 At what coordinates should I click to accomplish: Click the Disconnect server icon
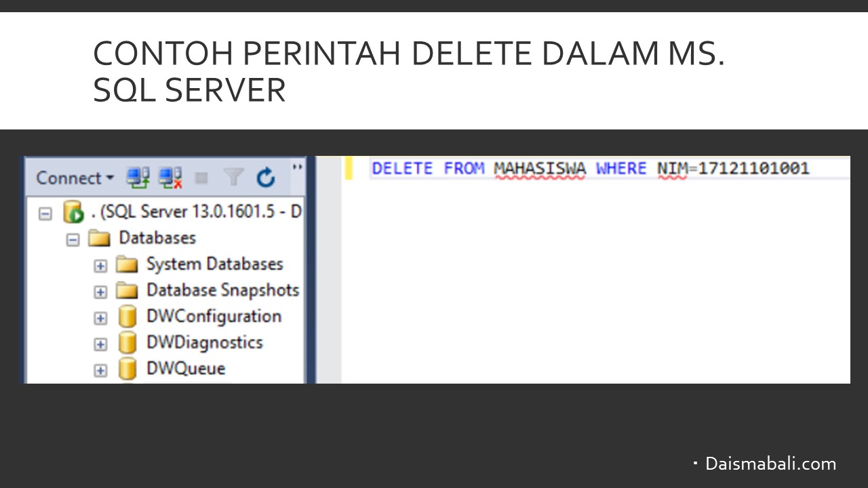[x=170, y=178]
